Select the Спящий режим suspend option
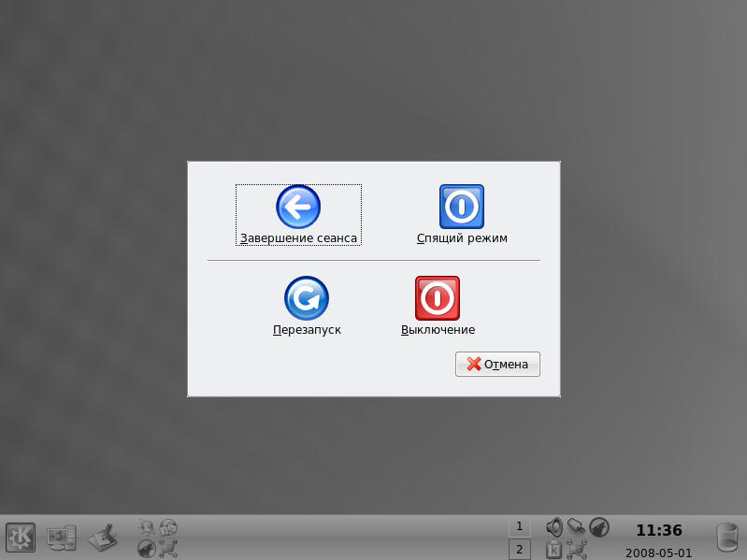Screen dimensions: 747x560 (x=462, y=215)
